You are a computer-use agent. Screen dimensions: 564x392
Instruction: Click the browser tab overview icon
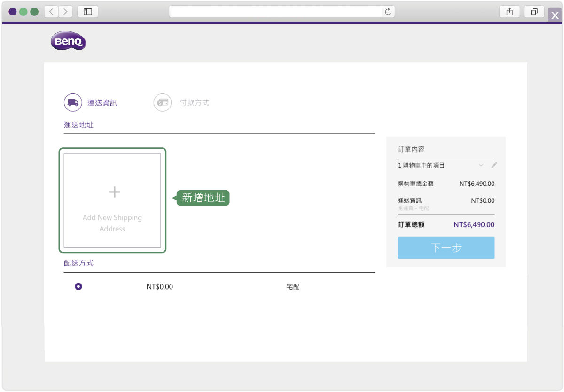coord(534,11)
